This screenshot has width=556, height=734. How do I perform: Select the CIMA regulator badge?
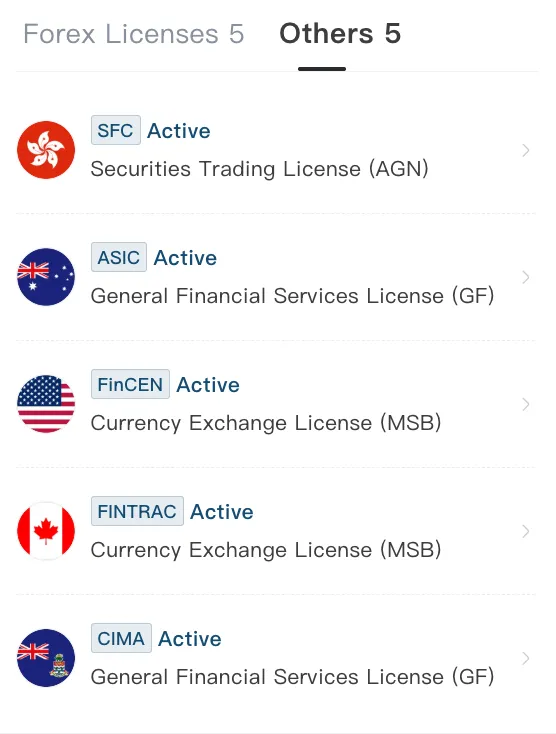(121, 638)
